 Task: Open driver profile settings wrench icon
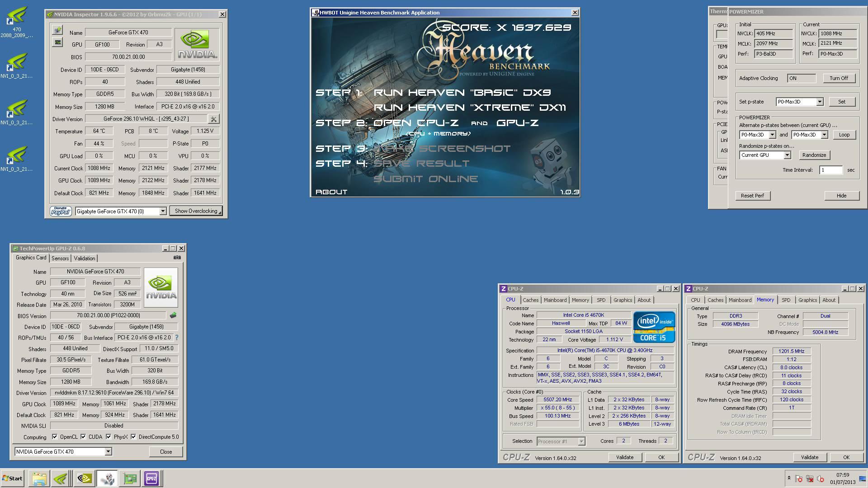213,119
